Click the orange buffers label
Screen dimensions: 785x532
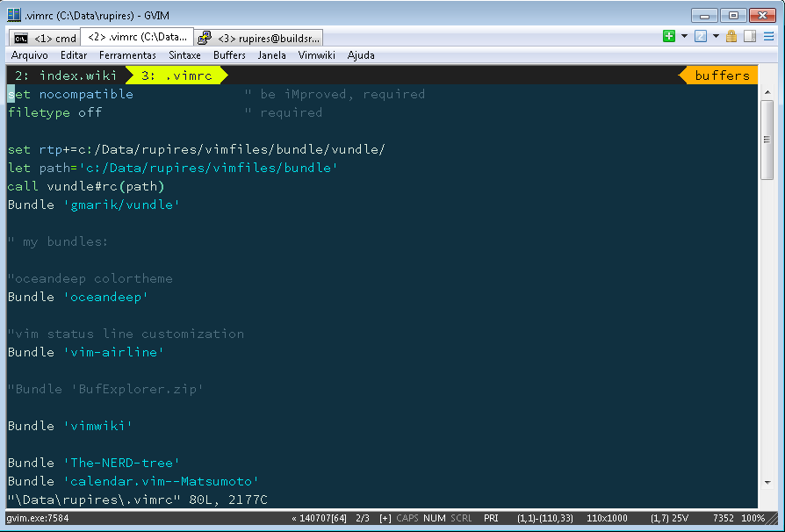point(722,75)
